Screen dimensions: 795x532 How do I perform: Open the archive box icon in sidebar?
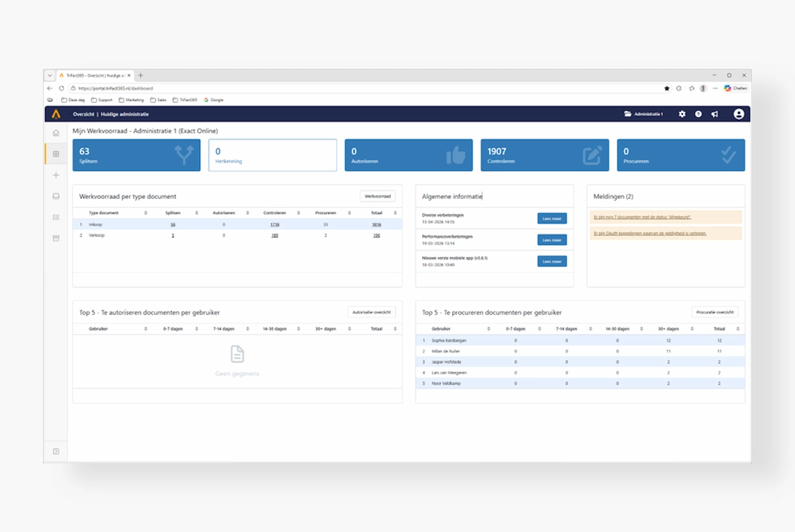[56, 238]
